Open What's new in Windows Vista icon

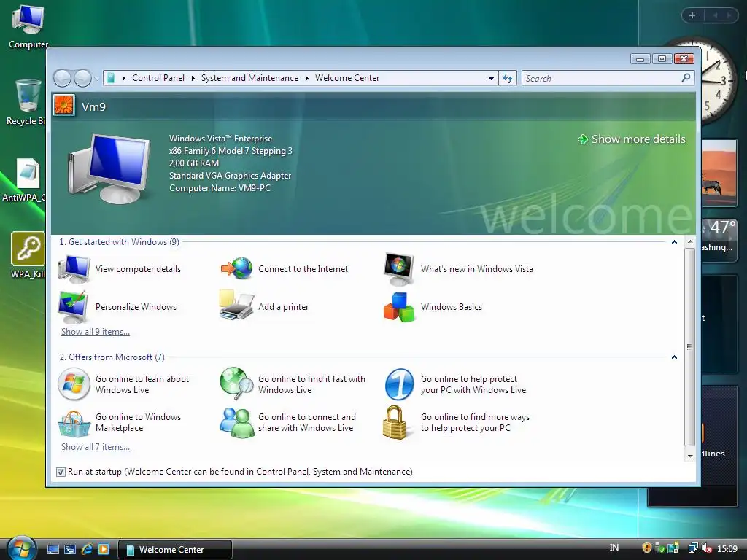tap(399, 269)
